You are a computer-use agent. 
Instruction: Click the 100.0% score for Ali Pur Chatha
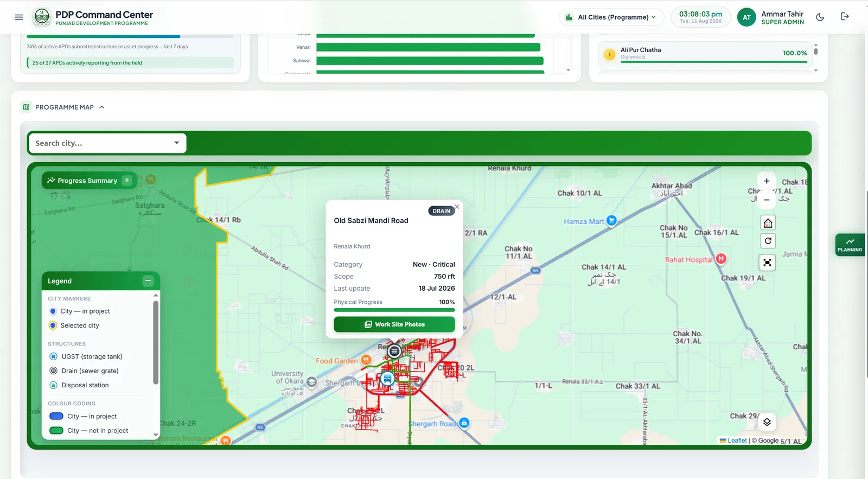[795, 53]
